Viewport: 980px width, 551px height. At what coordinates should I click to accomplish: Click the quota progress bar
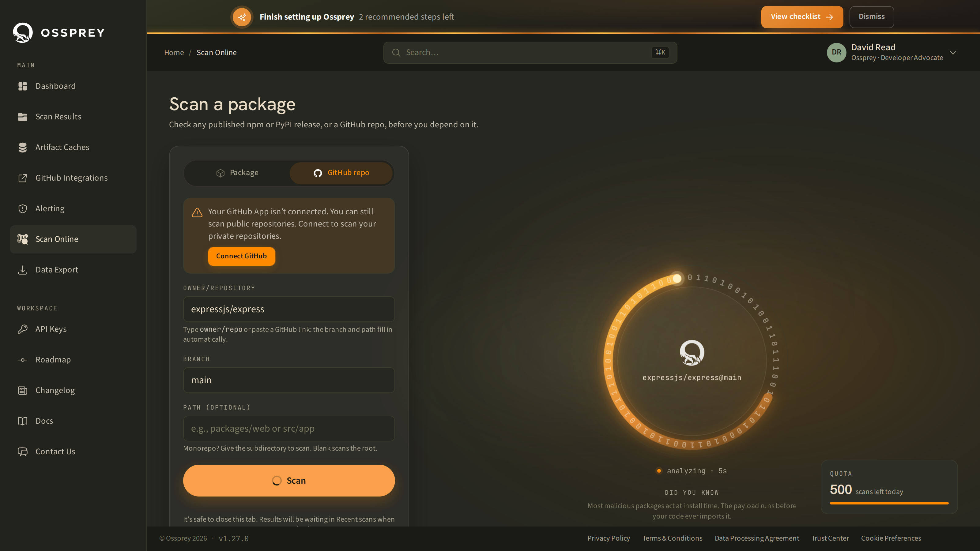[889, 503]
